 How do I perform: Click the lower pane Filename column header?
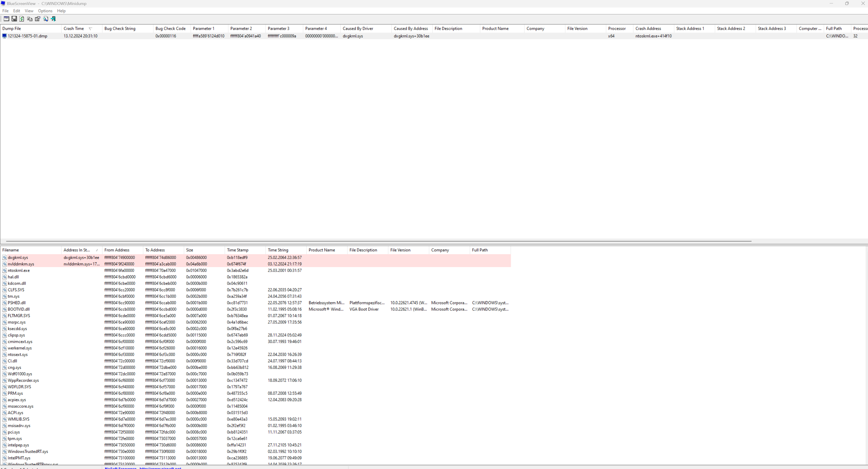11,250
